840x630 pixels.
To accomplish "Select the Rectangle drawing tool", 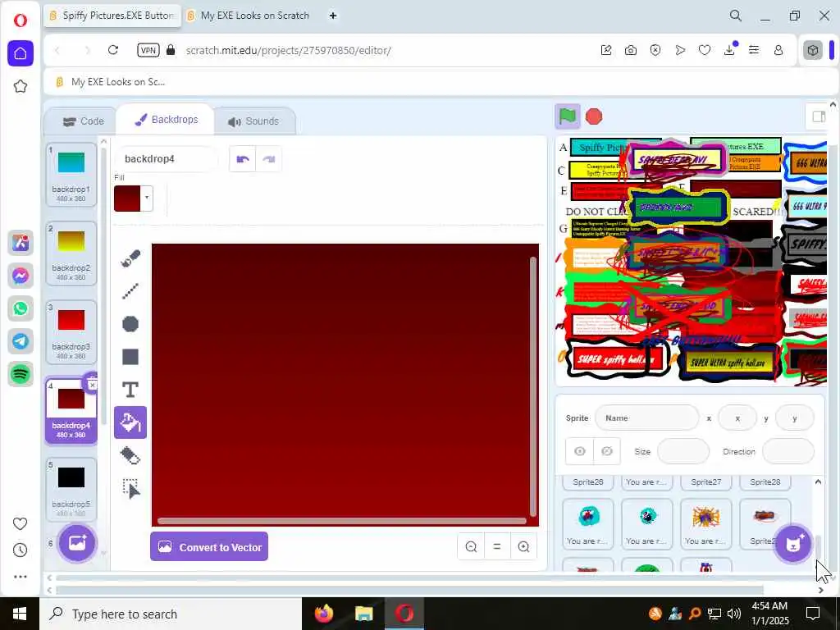I will click(130, 357).
